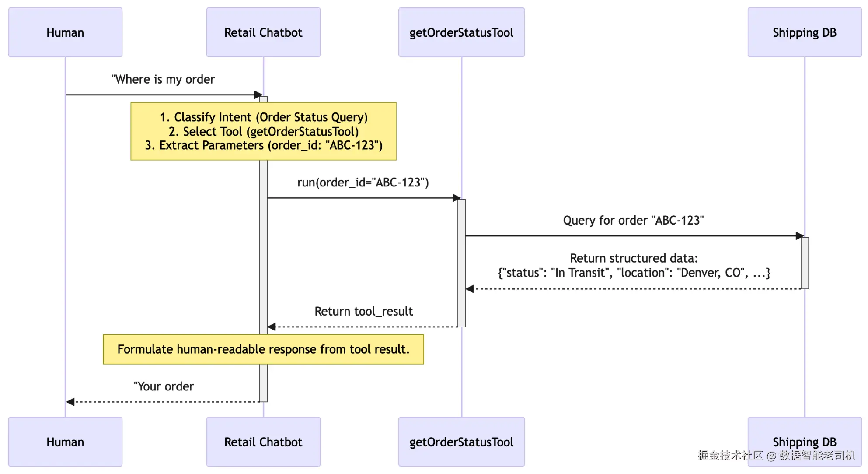Image resolution: width=868 pixels, height=474 pixels.
Task: Click the yellow Formulate human-readable response note
Action: pos(263,349)
